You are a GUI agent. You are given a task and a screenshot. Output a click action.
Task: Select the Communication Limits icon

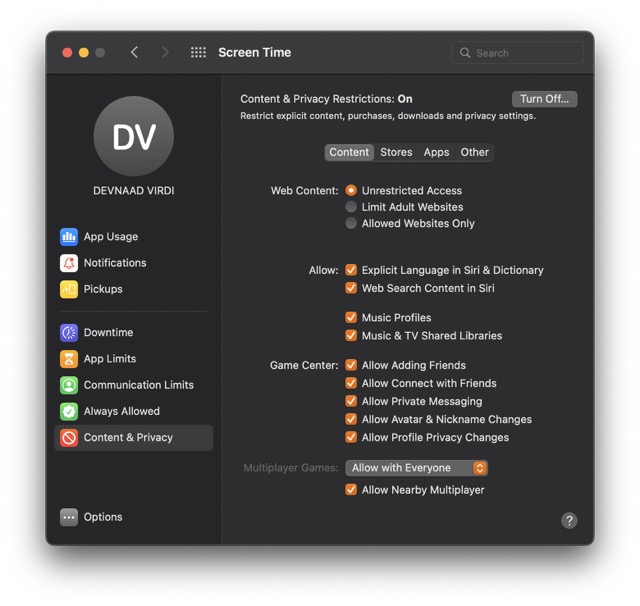(x=69, y=385)
